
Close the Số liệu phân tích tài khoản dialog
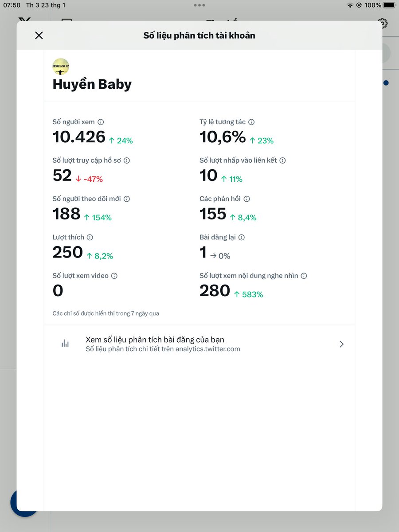(39, 35)
